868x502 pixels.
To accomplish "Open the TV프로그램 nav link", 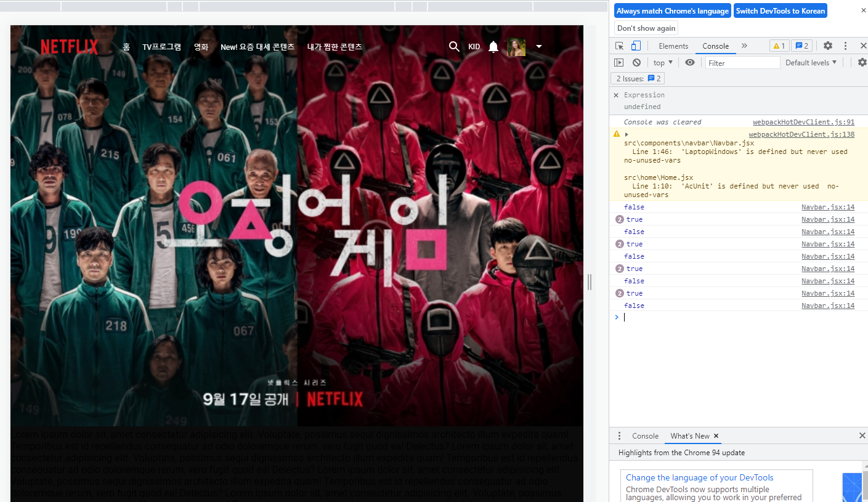I will click(161, 47).
